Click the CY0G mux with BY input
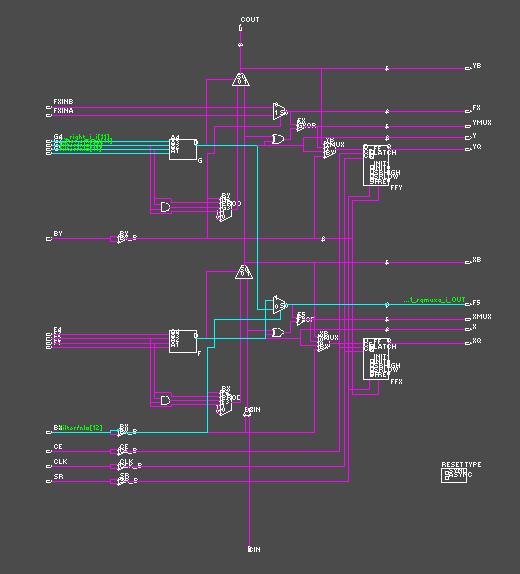 click(225, 208)
